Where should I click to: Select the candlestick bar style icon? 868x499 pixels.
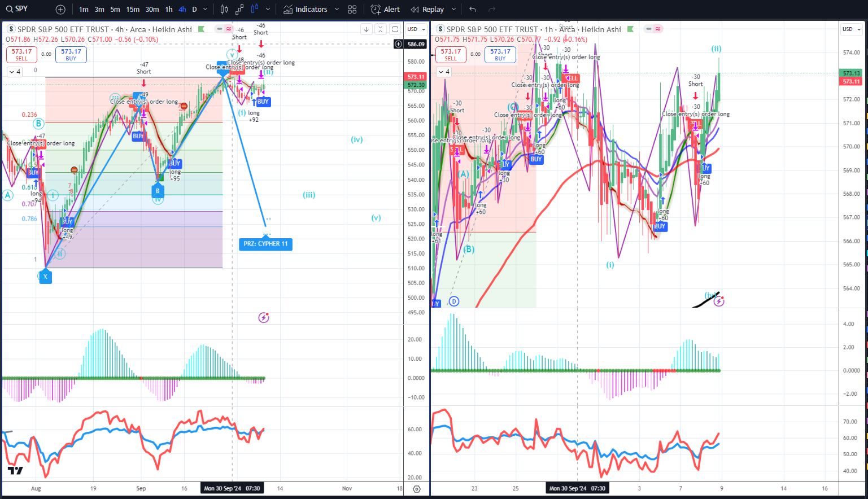[x=224, y=10]
